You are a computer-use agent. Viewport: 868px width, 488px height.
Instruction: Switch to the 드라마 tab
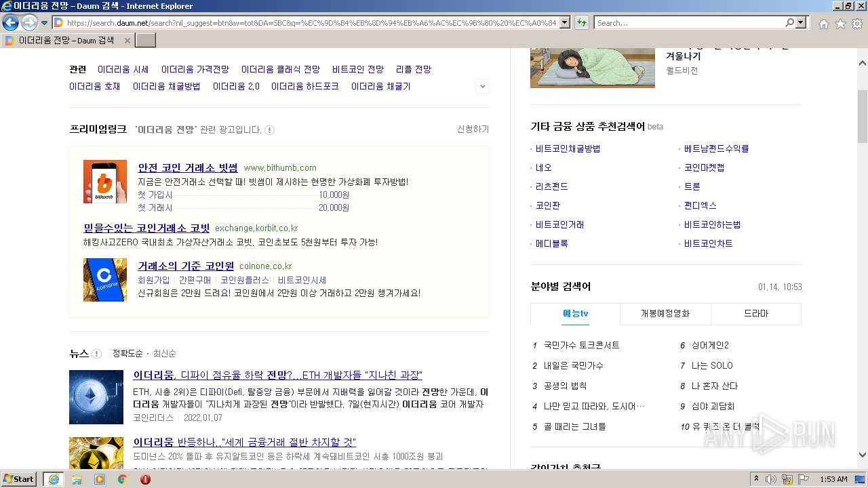tap(756, 314)
